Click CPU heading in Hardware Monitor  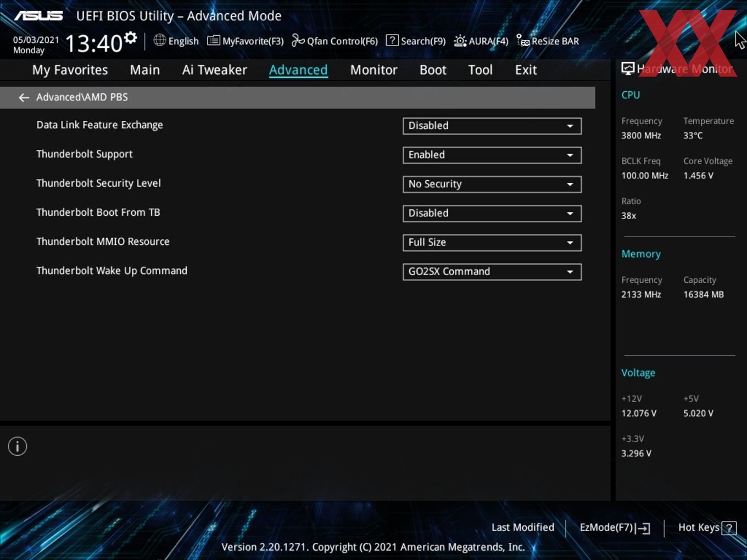[631, 94]
